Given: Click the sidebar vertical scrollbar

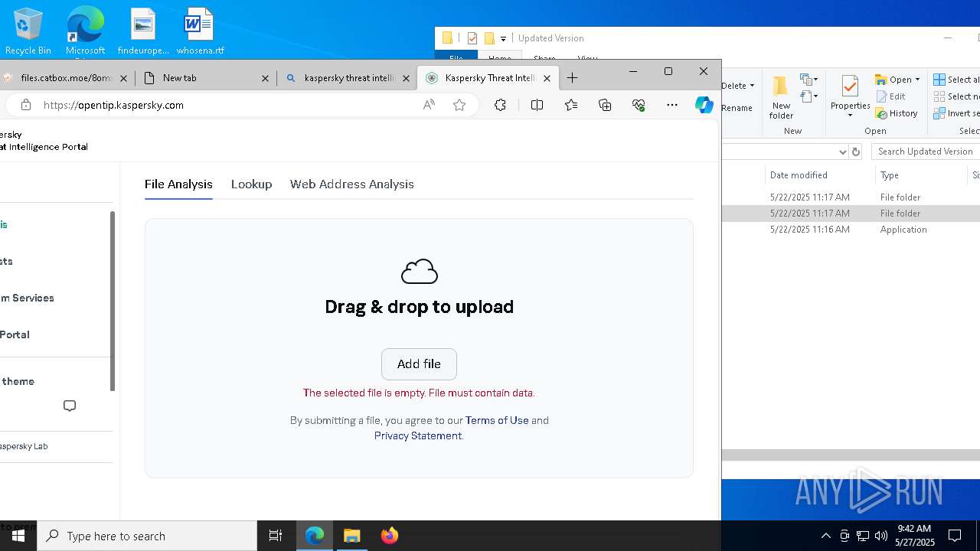Looking at the screenshot, I should tap(113, 301).
